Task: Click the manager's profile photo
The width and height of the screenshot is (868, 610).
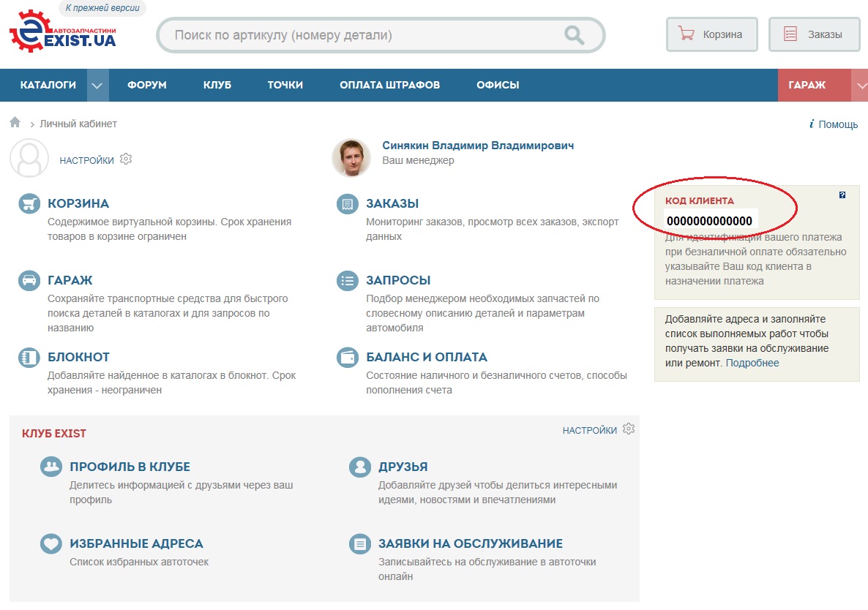Action: [x=351, y=157]
